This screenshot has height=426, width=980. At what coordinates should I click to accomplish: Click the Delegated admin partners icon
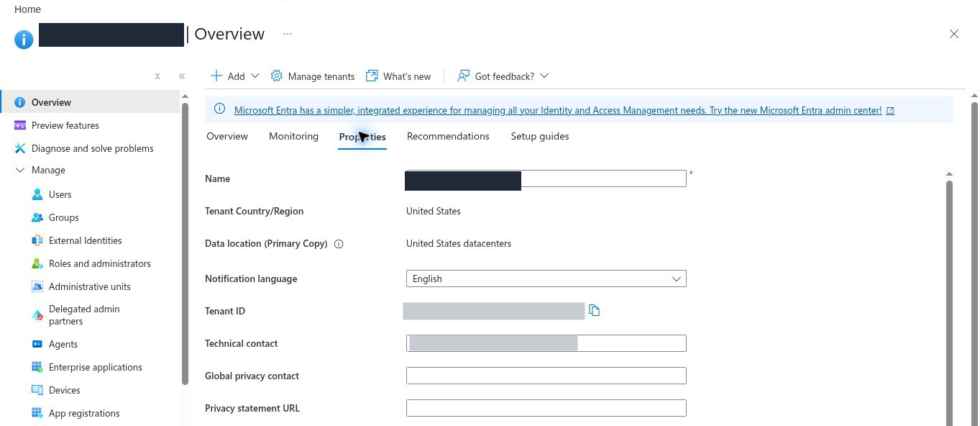[x=37, y=315]
